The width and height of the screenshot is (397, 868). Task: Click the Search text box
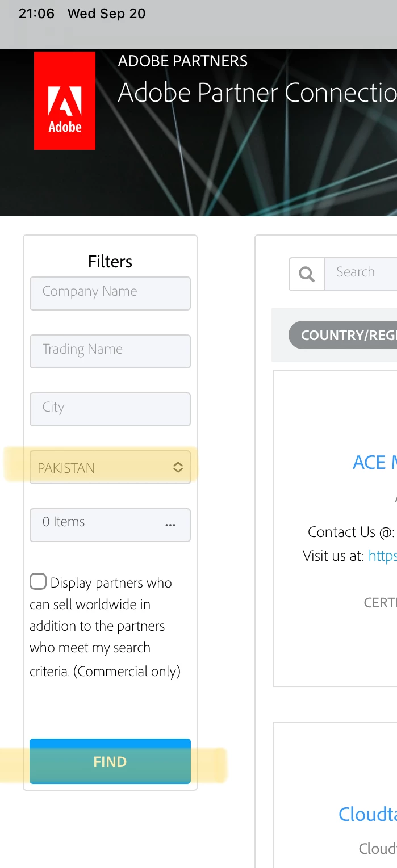(x=361, y=274)
